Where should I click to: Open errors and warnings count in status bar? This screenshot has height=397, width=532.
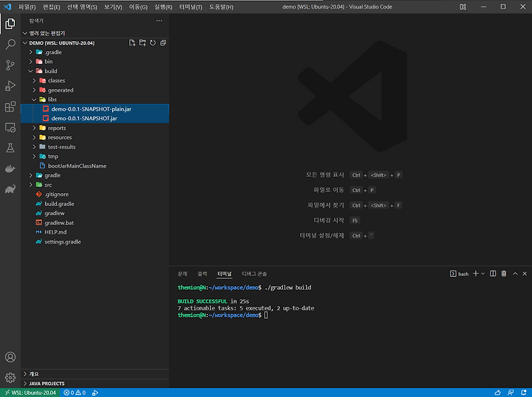pyautogui.click(x=74, y=393)
